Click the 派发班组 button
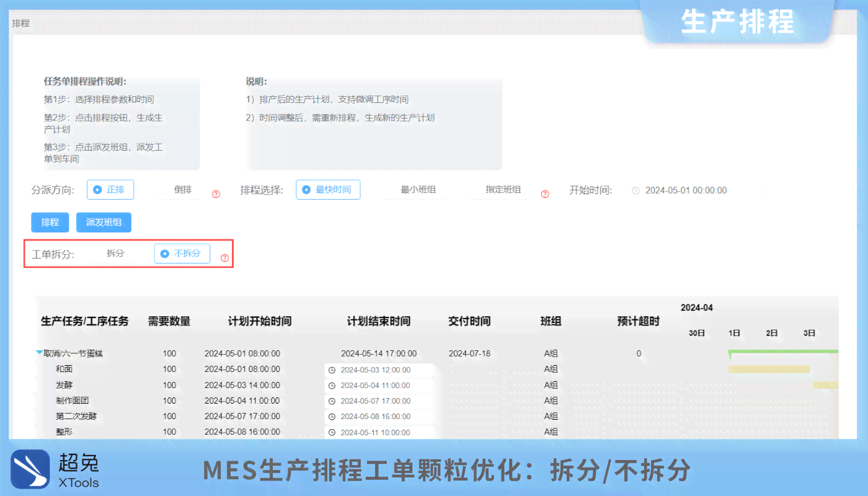This screenshot has width=868, height=496. click(x=104, y=223)
